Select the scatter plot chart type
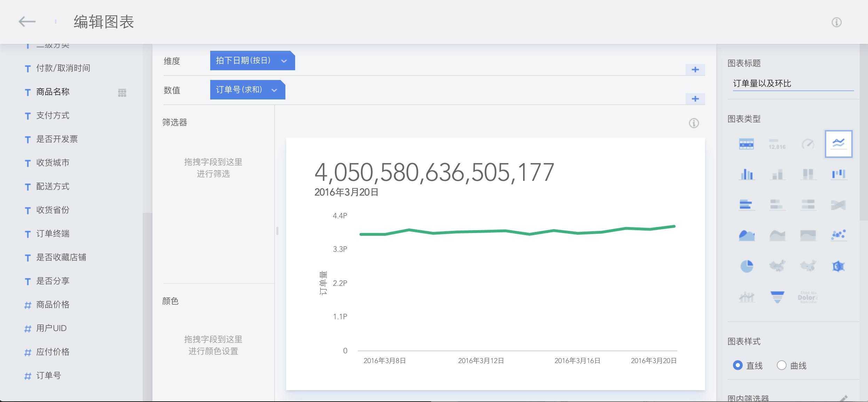This screenshot has height=402, width=868. coord(838,235)
